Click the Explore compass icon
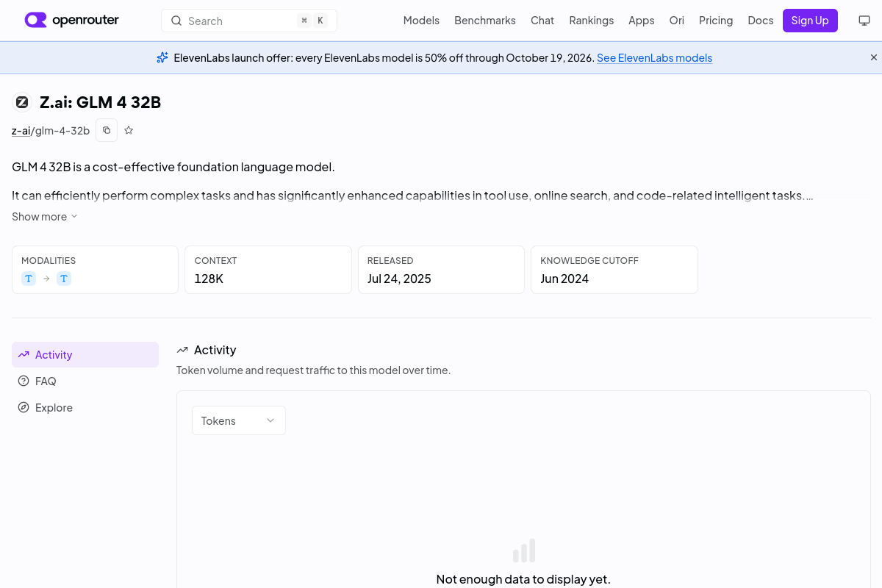The height and width of the screenshot is (588, 882). click(24, 407)
